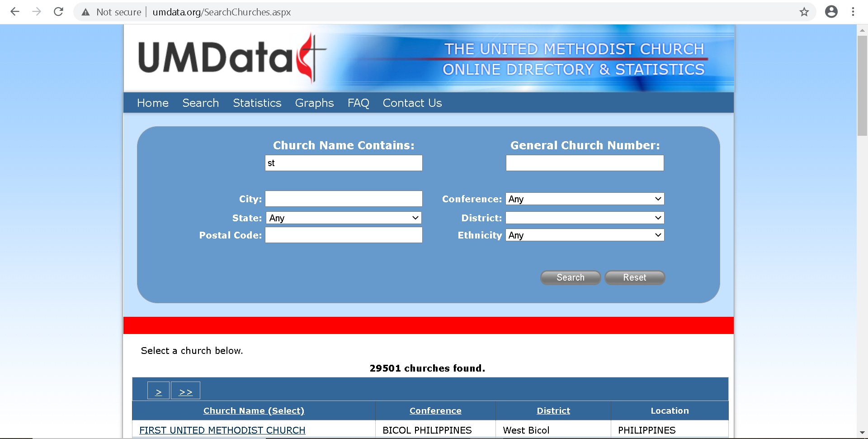View the FAQ page
Image resolution: width=868 pixels, height=439 pixels.
(x=359, y=103)
